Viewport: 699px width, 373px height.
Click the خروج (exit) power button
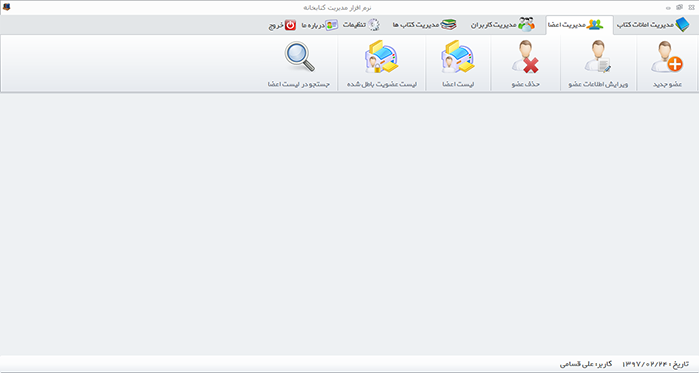coord(290,25)
